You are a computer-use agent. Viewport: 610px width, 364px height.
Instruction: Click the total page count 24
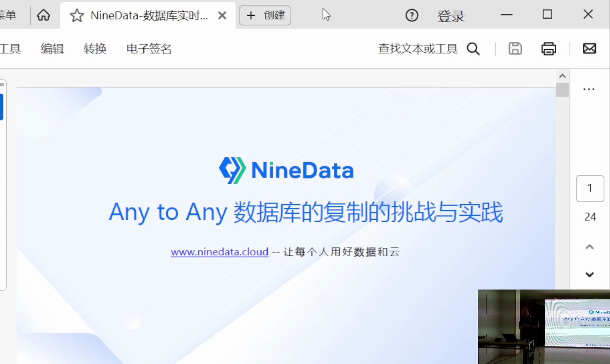(x=590, y=217)
